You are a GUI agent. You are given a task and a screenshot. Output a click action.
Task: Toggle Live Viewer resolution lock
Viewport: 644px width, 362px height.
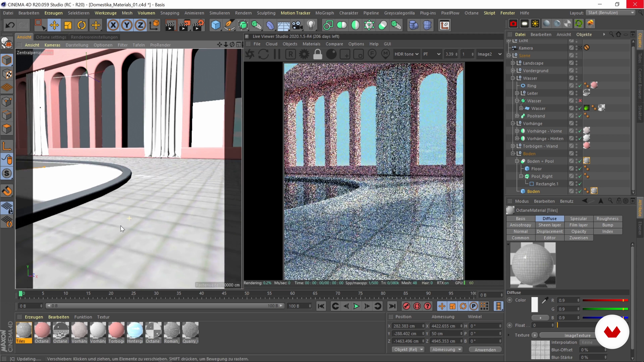coord(318,54)
